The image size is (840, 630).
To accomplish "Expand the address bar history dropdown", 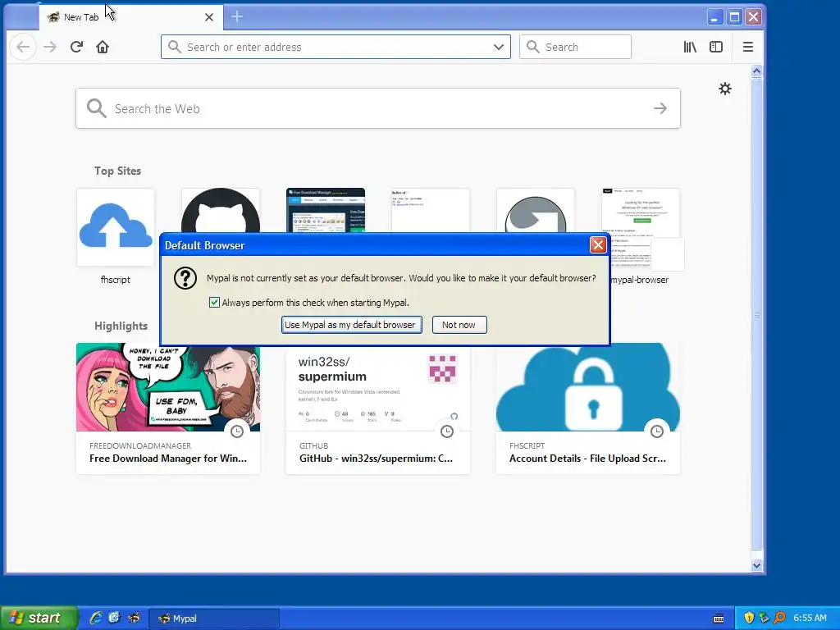I will click(498, 47).
